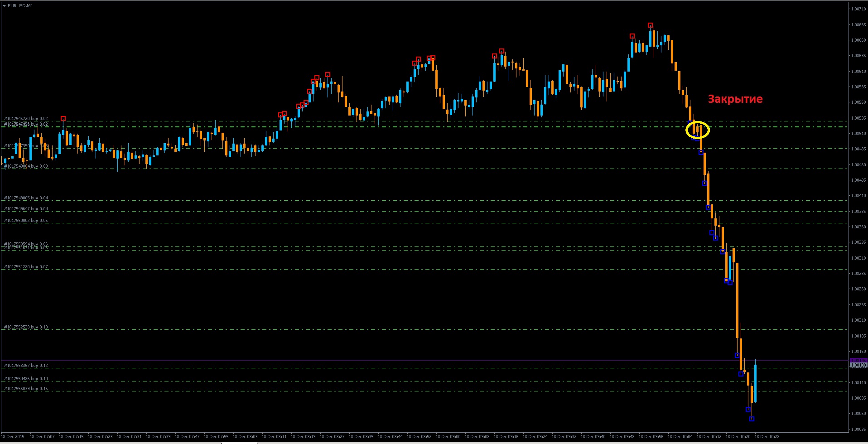
Task: Click time axis label 18 Dec 10:20
Action: point(738,437)
